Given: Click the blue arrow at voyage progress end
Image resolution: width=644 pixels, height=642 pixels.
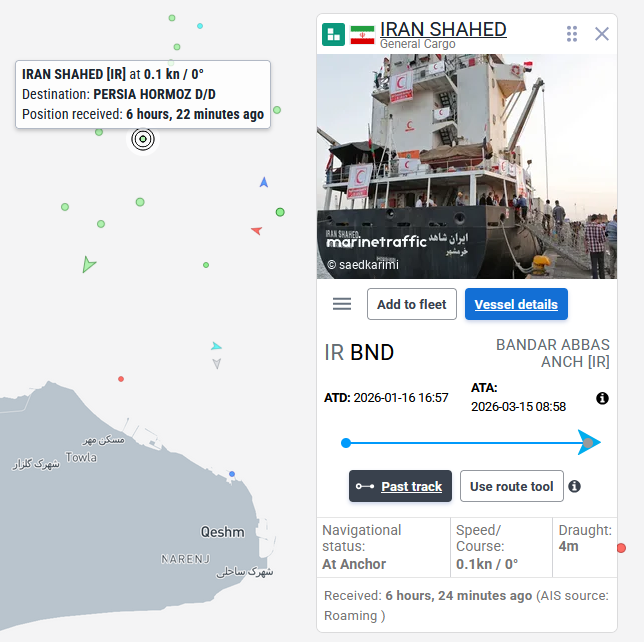Looking at the screenshot, I should [x=589, y=442].
